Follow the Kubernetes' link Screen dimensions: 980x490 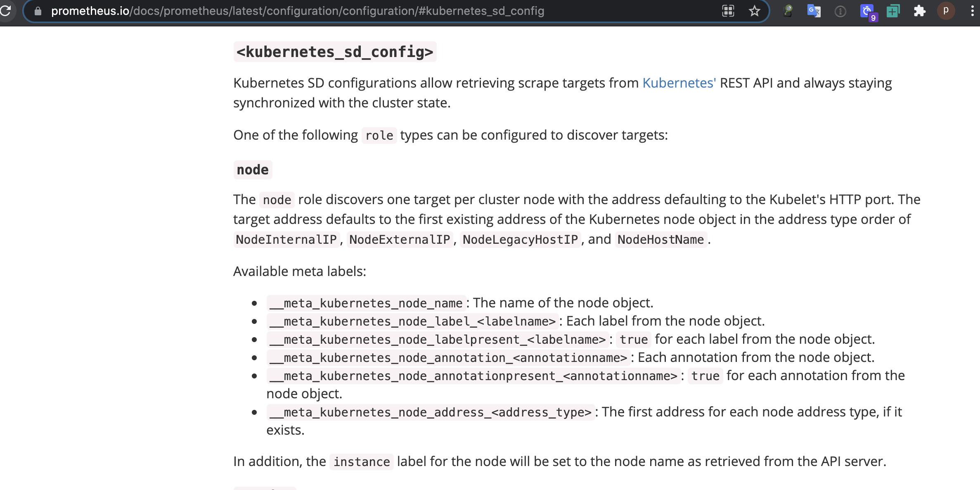pyautogui.click(x=679, y=83)
